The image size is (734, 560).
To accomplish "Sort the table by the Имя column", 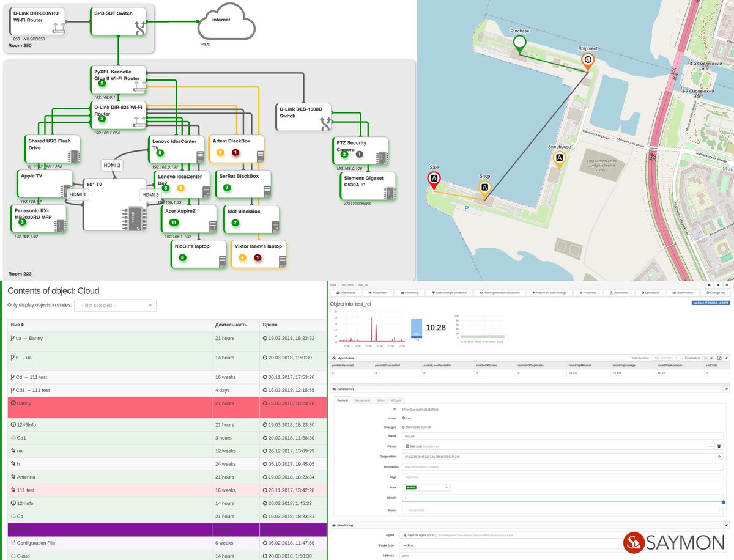I will tap(17, 325).
